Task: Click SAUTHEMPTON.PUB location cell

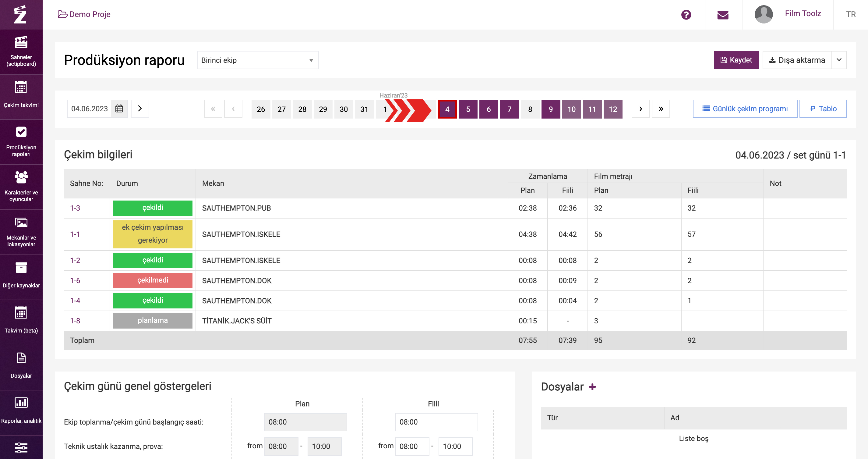Action: tap(351, 208)
